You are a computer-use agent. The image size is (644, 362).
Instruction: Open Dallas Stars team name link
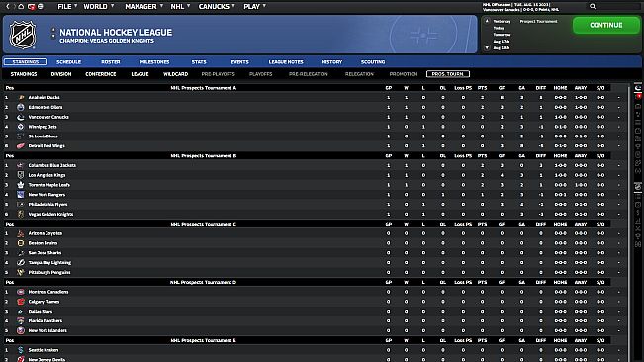41,312
